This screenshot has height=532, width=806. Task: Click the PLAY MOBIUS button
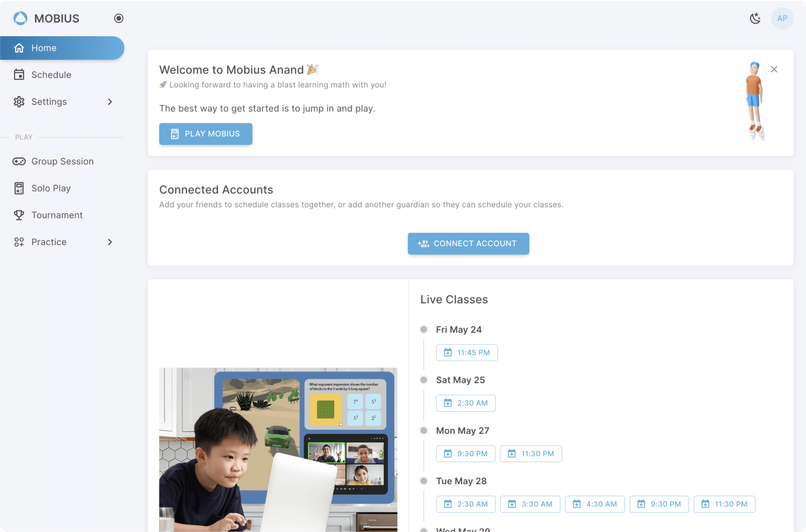pyautogui.click(x=206, y=134)
